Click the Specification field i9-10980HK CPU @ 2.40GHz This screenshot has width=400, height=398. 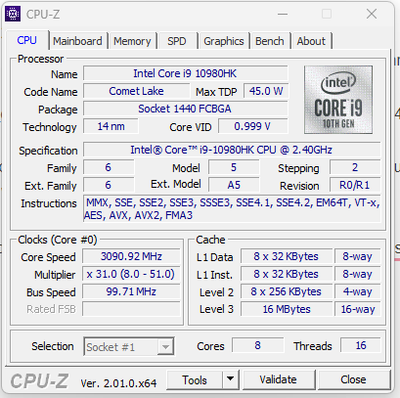232,150
